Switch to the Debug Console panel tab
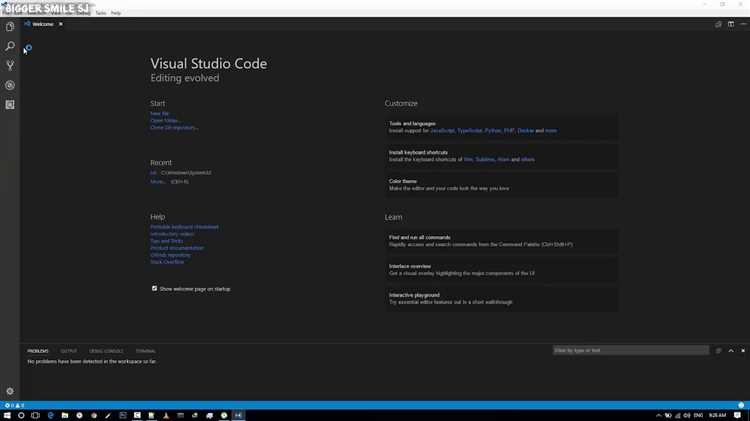This screenshot has width=750, height=421. point(106,351)
